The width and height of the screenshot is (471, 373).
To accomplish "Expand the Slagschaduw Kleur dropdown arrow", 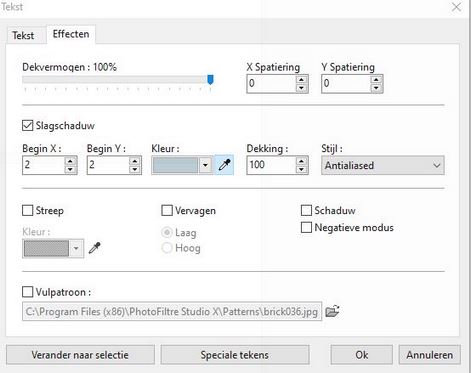I will click(x=205, y=165).
